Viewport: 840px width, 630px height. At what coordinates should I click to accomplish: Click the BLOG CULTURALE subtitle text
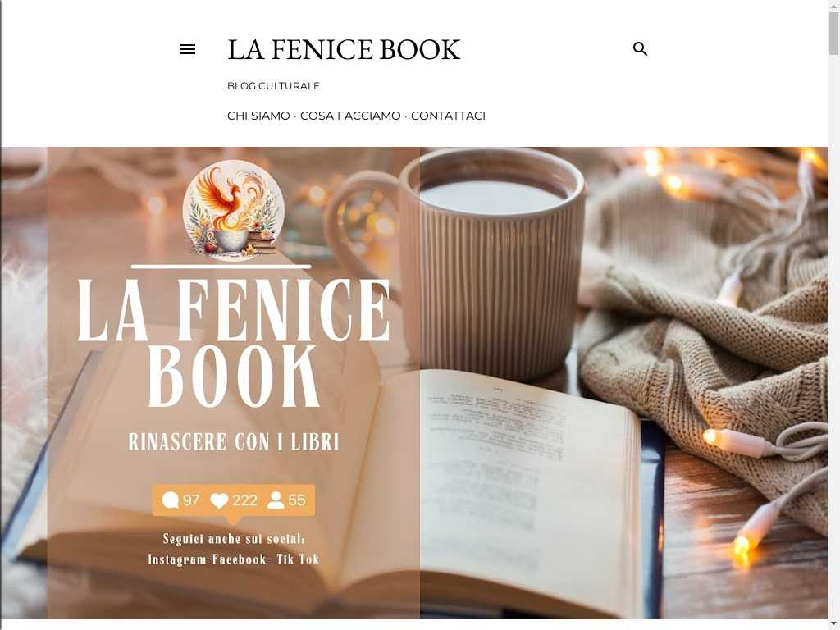coord(273,85)
